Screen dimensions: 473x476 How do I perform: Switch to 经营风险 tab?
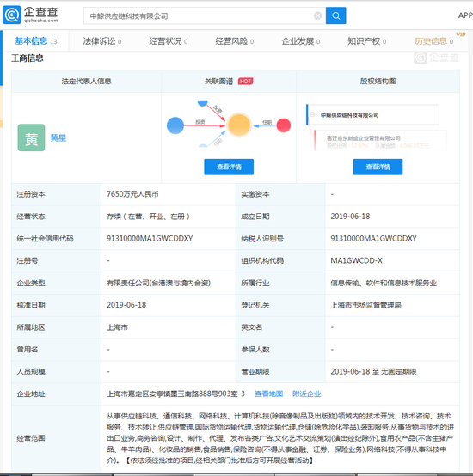click(234, 41)
